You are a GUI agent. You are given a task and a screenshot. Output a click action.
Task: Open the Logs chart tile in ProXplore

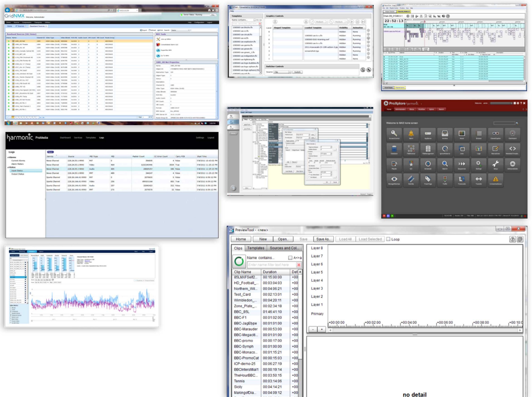point(479,150)
